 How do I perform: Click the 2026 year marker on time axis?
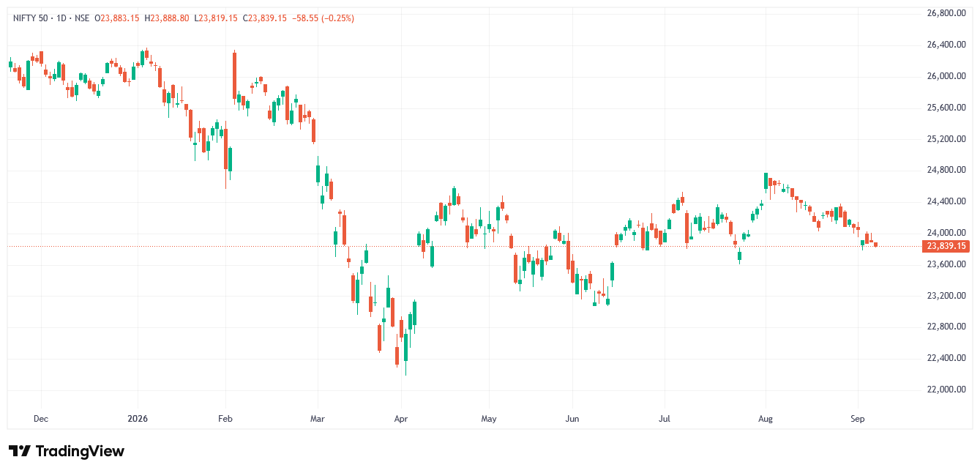(x=138, y=419)
